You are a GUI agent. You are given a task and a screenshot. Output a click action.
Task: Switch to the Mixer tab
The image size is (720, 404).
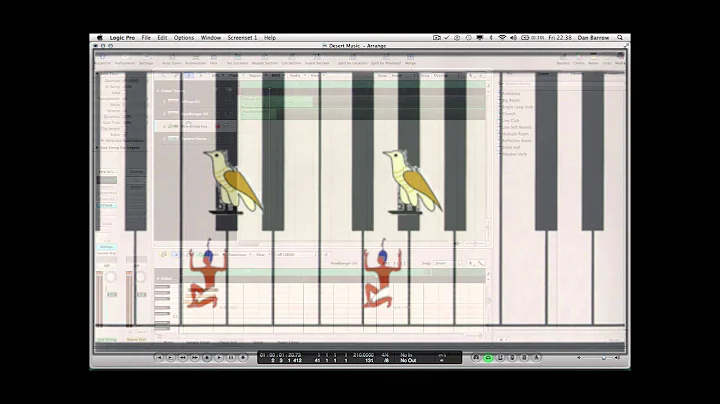169,342
